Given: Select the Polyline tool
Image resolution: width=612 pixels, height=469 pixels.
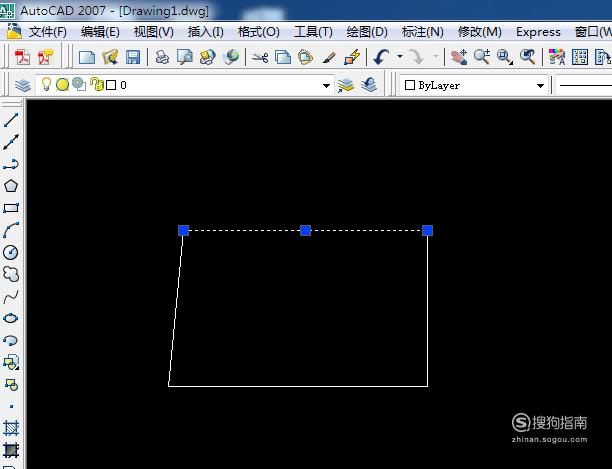Looking at the screenshot, I should 11,164.
